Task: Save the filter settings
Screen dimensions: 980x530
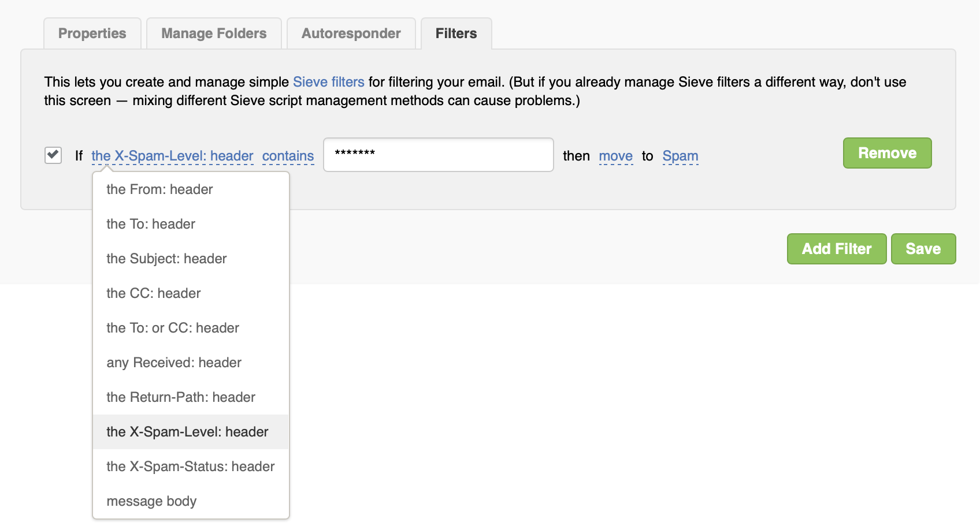Action: [x=923, y=249]
